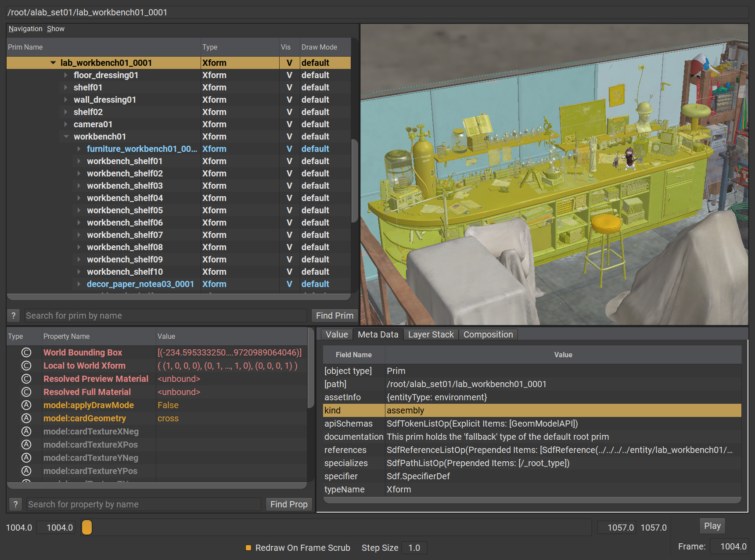Click the attribute icon beside model:cardTextureXNeg

click(26, 431)
